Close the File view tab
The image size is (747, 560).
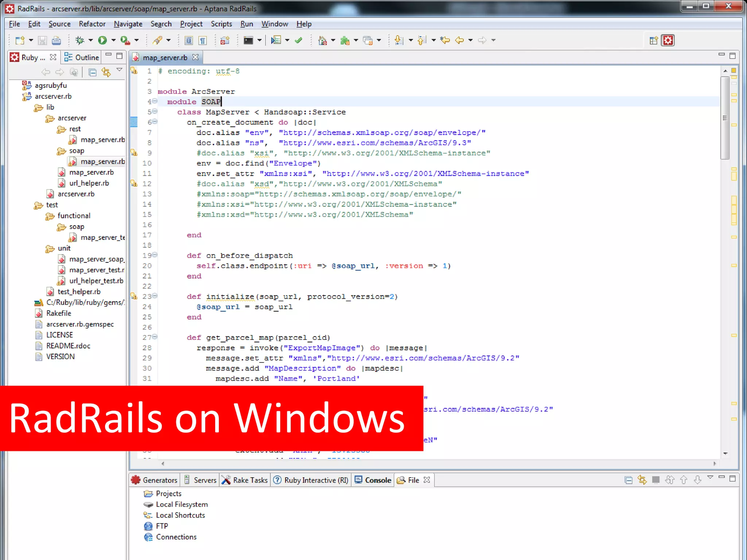[x=427, y=480]
